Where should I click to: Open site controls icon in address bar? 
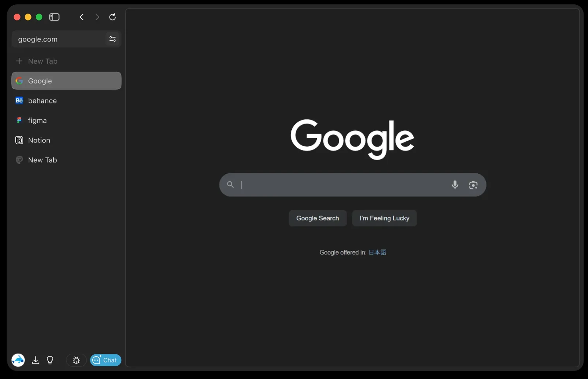tap(112, 39)
